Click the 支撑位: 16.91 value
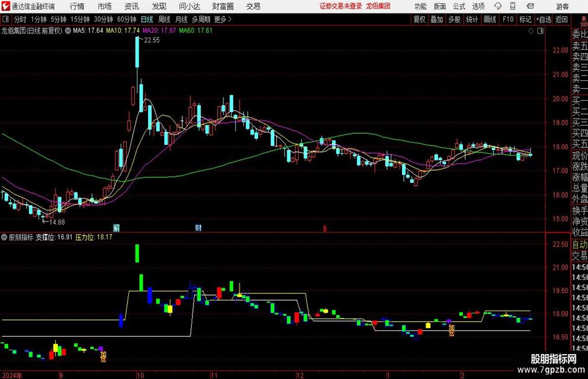The image size is (588, 379). click(x=54, y=237)
